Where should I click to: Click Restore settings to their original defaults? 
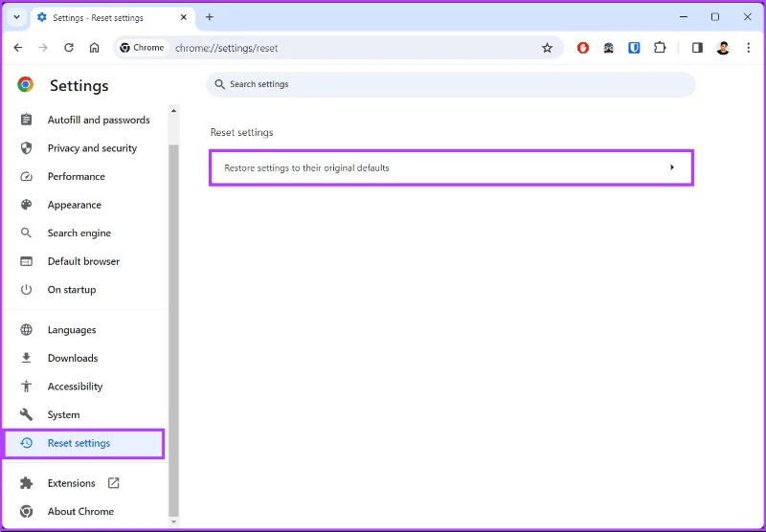(x=451, y=167)
